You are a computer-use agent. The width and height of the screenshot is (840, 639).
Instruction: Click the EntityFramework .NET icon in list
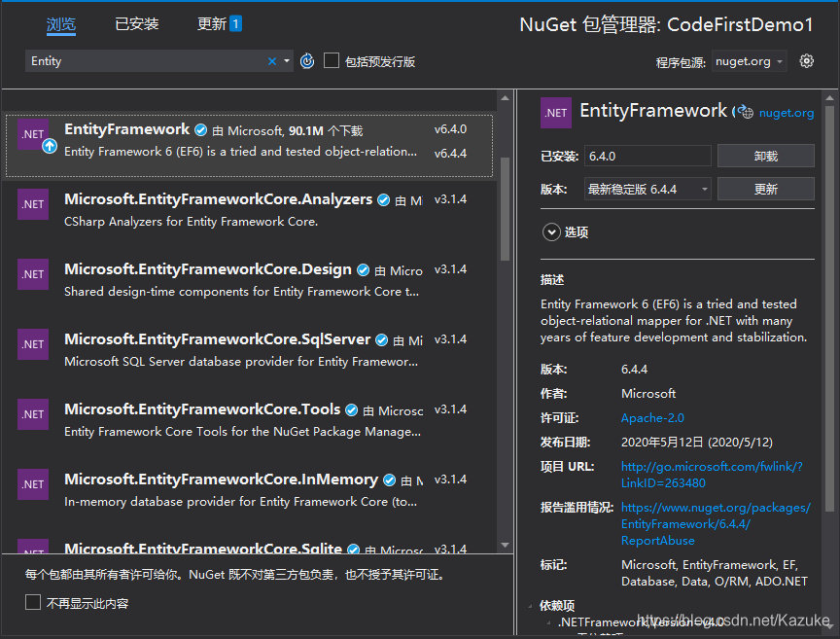(x=33, y=134)
